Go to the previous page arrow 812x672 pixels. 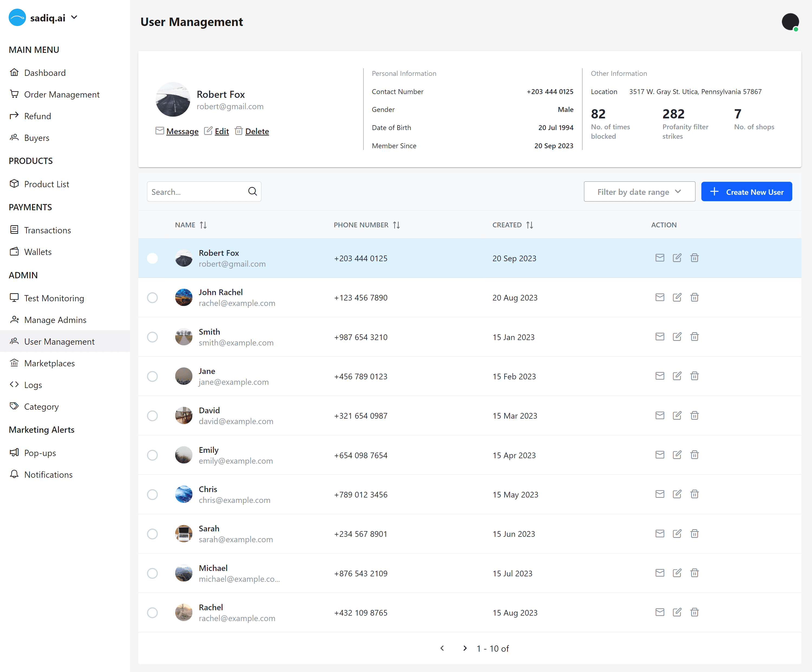[x=442, y=648]
